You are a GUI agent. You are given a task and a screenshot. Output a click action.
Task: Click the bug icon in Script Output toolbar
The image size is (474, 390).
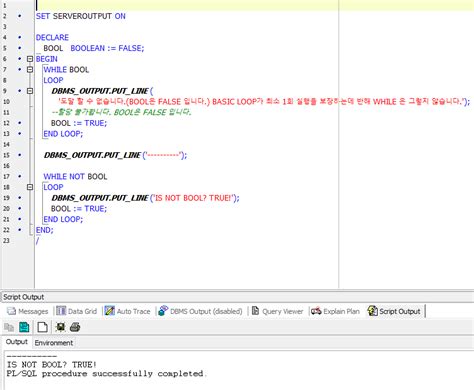pos(60,327)
